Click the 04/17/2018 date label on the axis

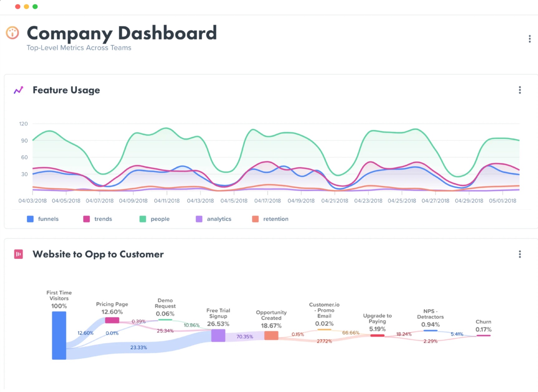point(267,201)
